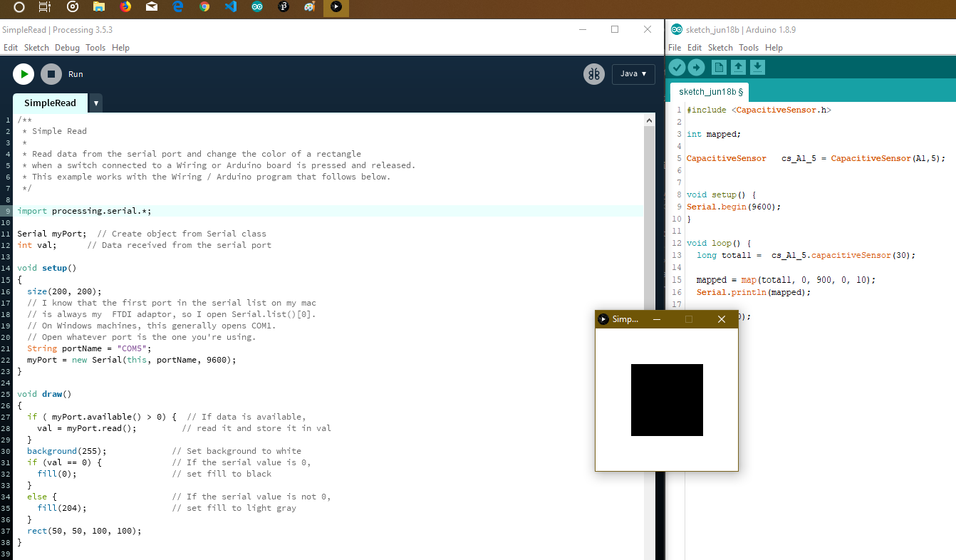Screen dimensions: 956x560
Task: Click 'rect(50, 50, 100, 100);' line
Action: coord(84,531)
